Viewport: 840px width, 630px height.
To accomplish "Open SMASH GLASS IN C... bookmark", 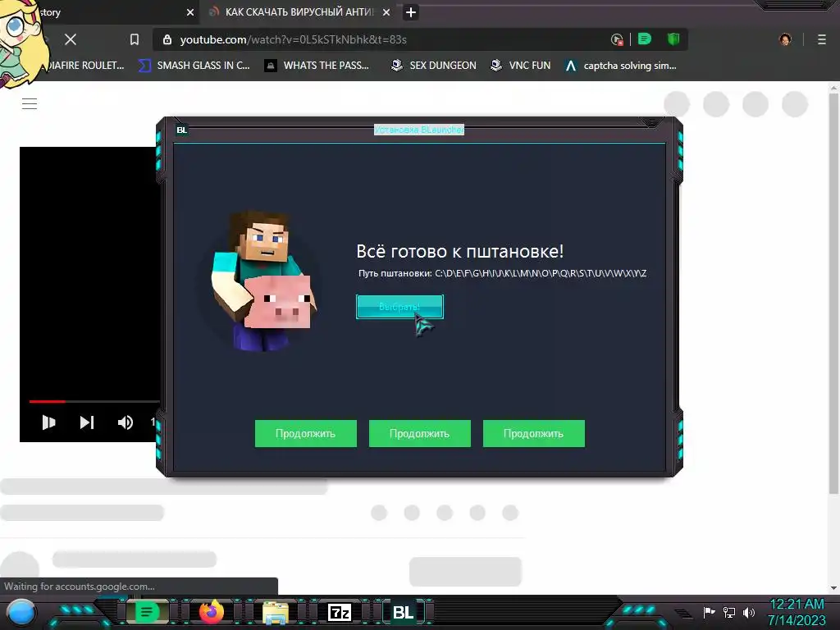I will (194, 66).
